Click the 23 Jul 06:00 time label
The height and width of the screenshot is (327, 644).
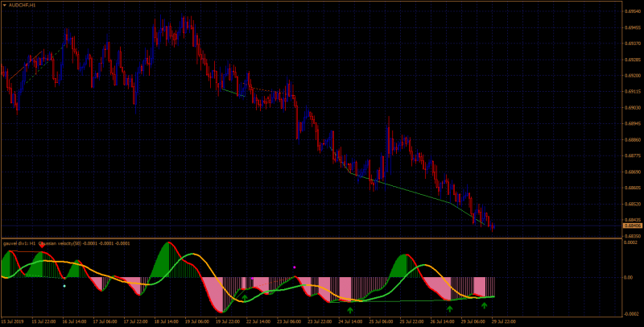[290, 321]
